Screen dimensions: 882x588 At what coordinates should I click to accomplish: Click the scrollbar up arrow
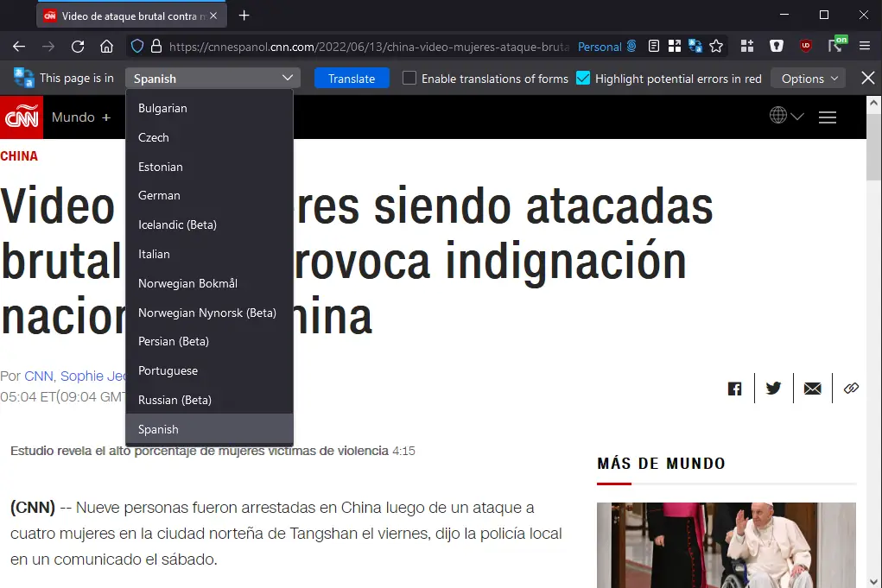coord(873,102)
